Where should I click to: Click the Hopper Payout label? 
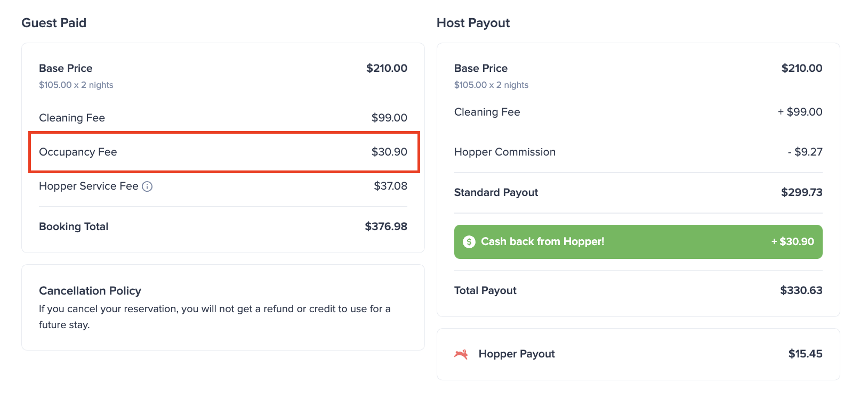pos(517,354)
